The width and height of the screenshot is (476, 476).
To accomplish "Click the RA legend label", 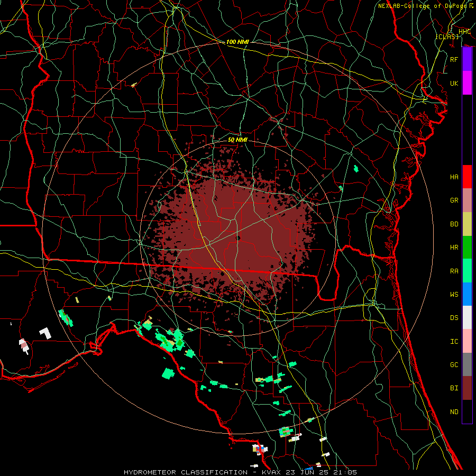I will (x=454, y=271).
